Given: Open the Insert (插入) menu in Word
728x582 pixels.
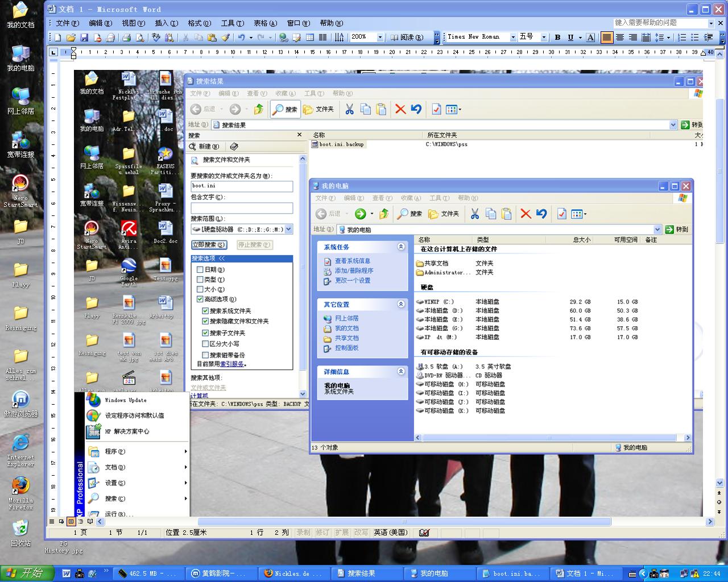Looking at the screenshot, I should [x=166, y=23].
